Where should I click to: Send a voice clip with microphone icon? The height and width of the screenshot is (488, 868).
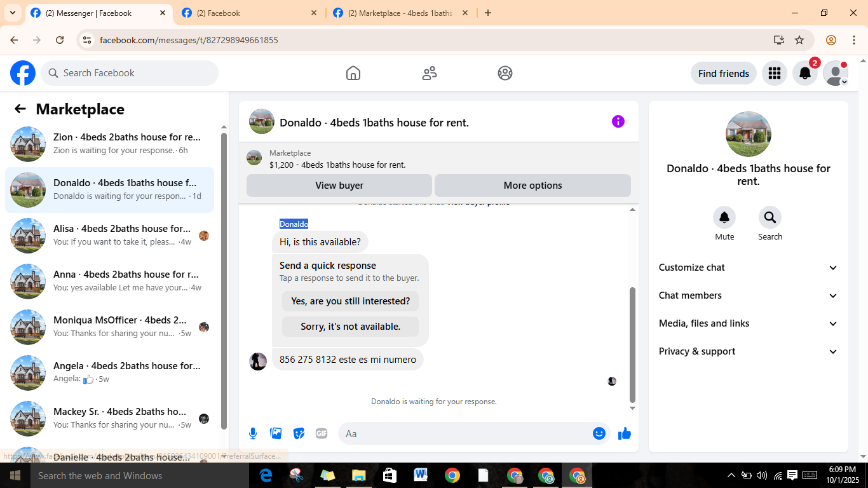tap(253, 433)
